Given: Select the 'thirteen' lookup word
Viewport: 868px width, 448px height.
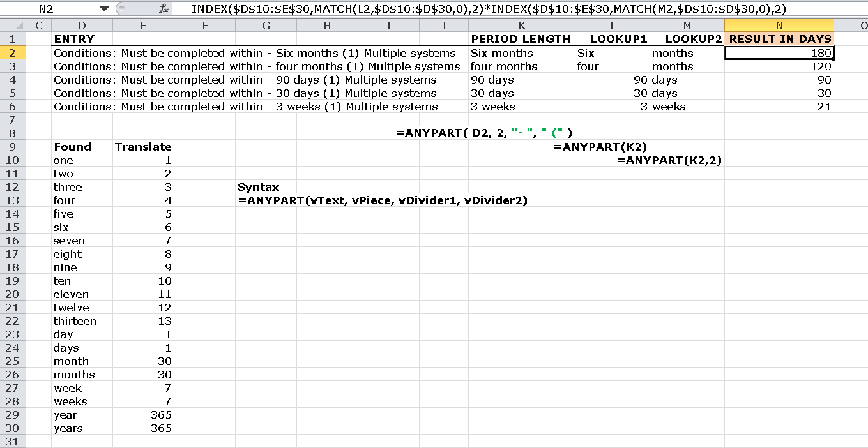Looking at the screenshot, I should [82, 321].
